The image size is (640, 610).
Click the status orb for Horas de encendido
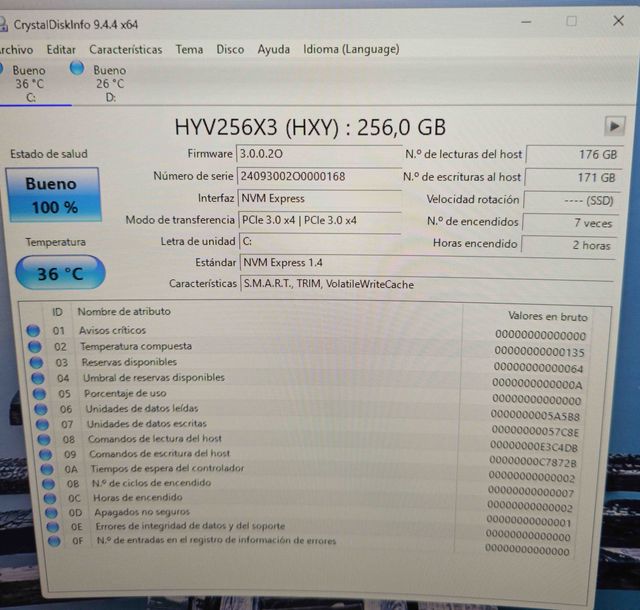tap(50, 499)
